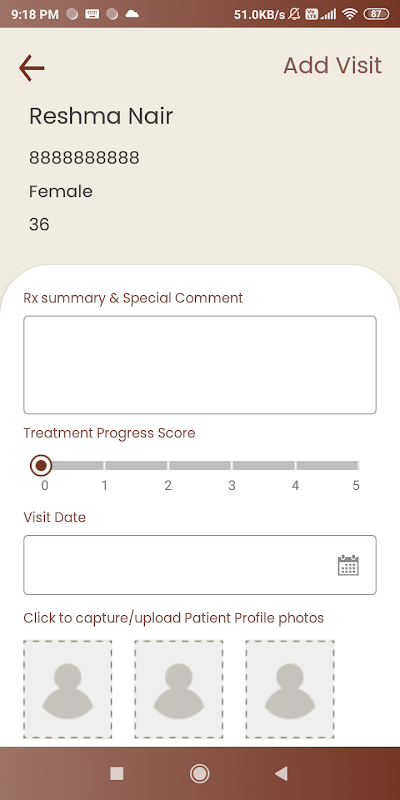Tap the first patient profile photo placeholder
400x800 pixels.
[67, 689]
